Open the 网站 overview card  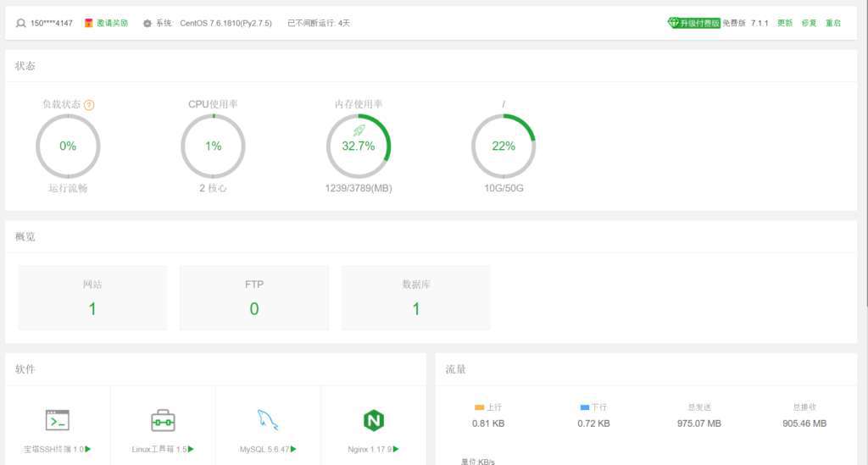tap(92, 297)
